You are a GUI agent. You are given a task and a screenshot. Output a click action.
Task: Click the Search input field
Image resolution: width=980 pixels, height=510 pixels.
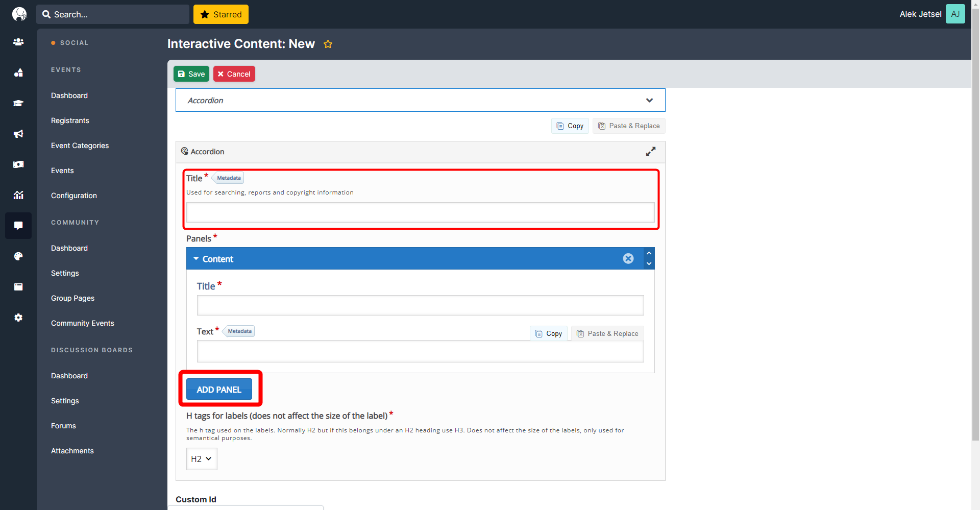pyautogui.click(x=113, y=14)
